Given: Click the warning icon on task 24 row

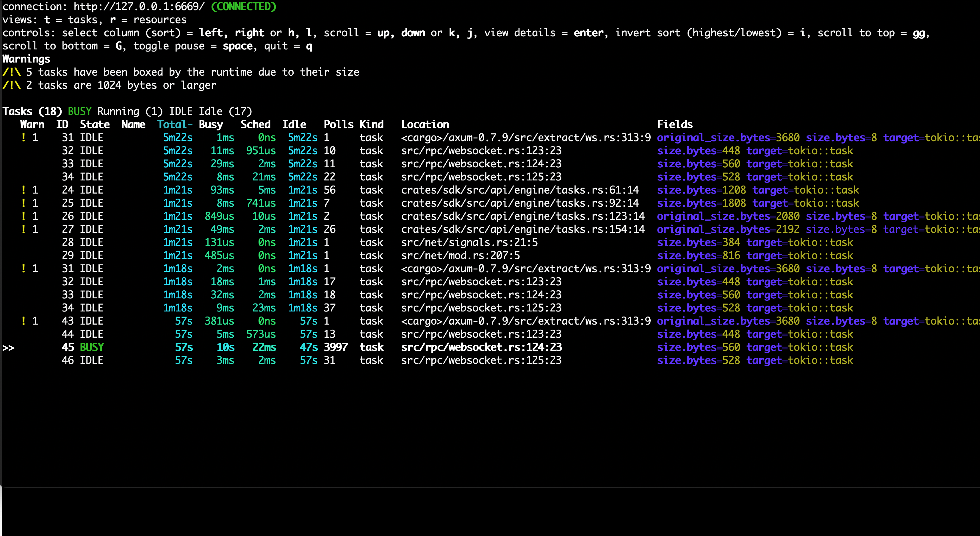Looking at the screenshot, I should (24, 190).
